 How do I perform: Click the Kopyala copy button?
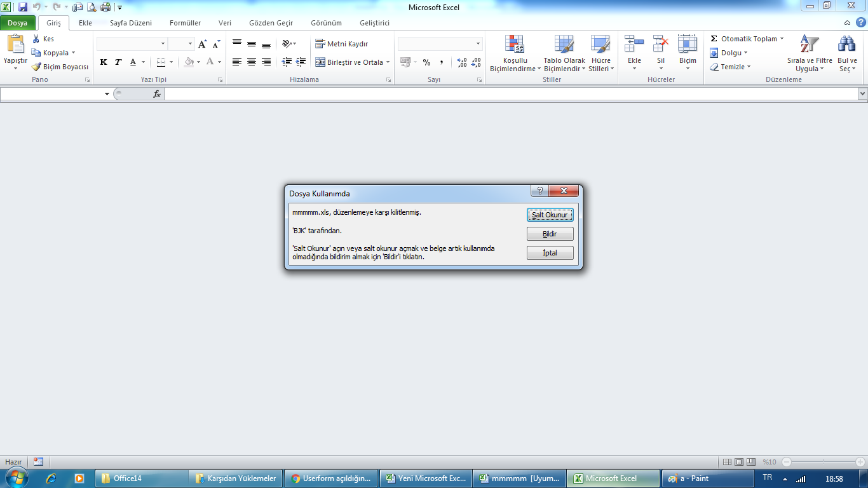click(53, 53)
